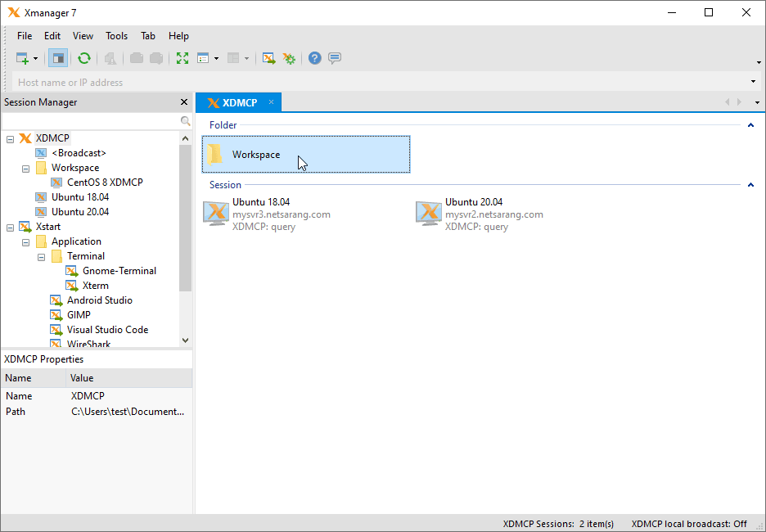Screen dimensions: 766x532
Task: Collapse the Application tree folder
Action: tap(26, 242)
